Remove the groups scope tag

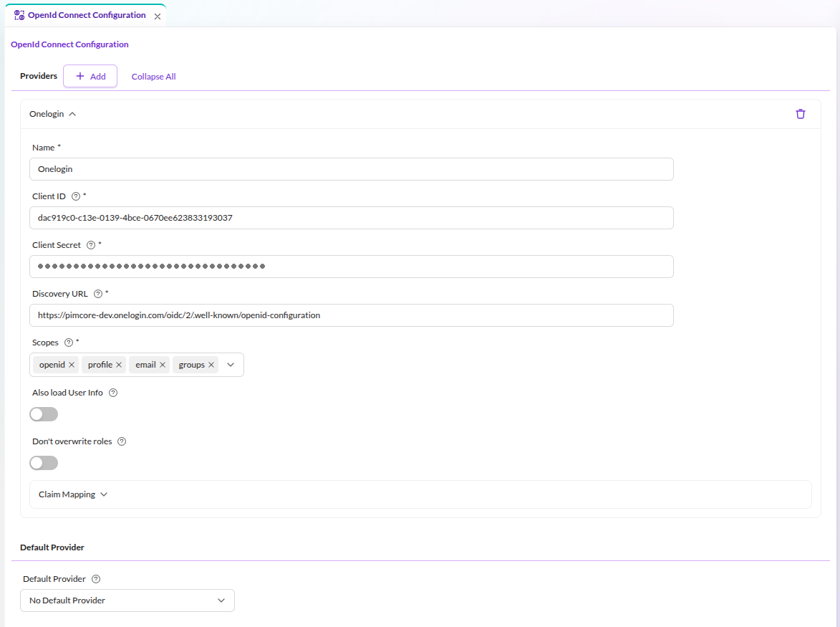pyautogui.click(x=211, y=365)
